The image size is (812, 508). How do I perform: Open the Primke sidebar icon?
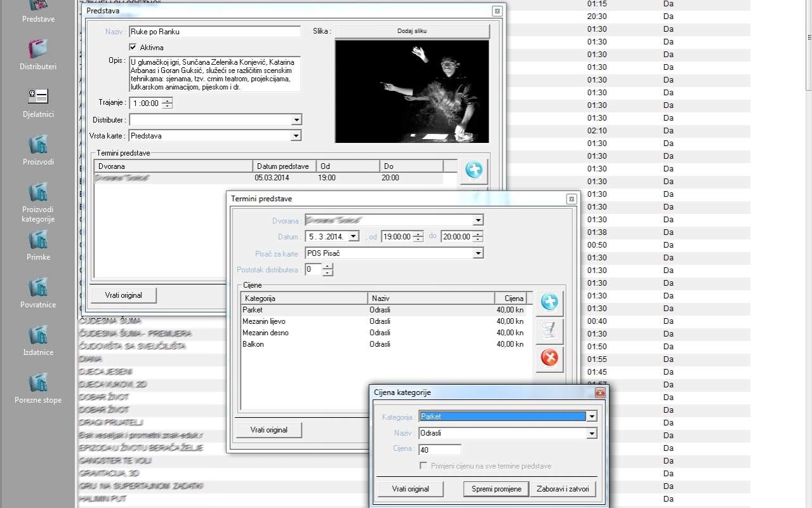coord(37,240)
